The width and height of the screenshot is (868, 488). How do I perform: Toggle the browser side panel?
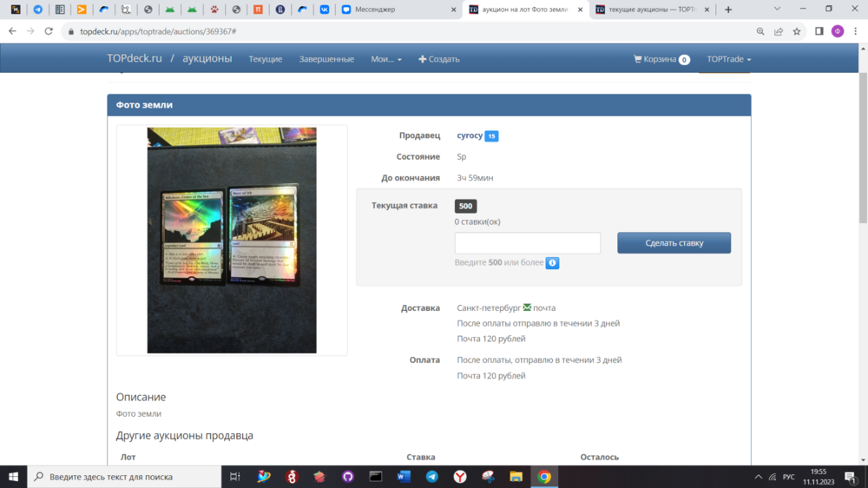pyautogui.click(x=819, y=31)
